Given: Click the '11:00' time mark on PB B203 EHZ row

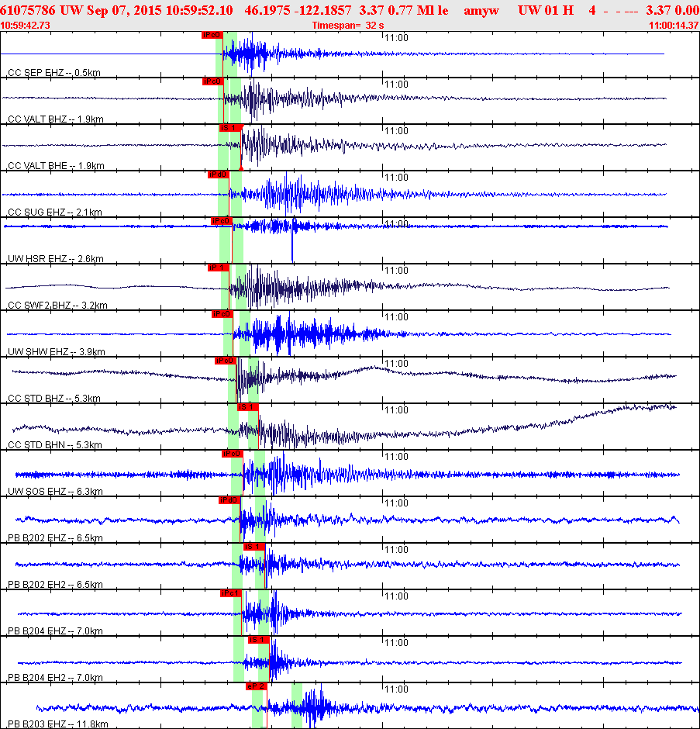Looking at the screenshot, I should coord(396,689).
